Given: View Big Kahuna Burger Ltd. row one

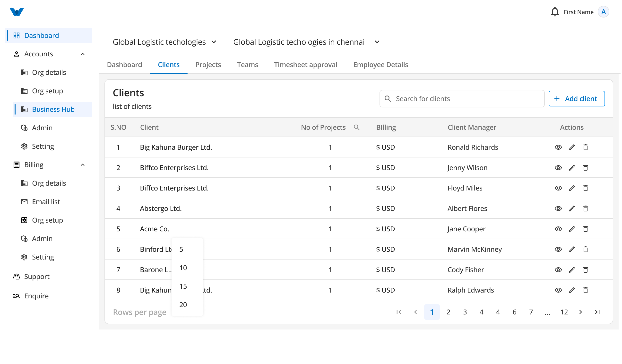Looking at the screenshot, I should [558, 147].
